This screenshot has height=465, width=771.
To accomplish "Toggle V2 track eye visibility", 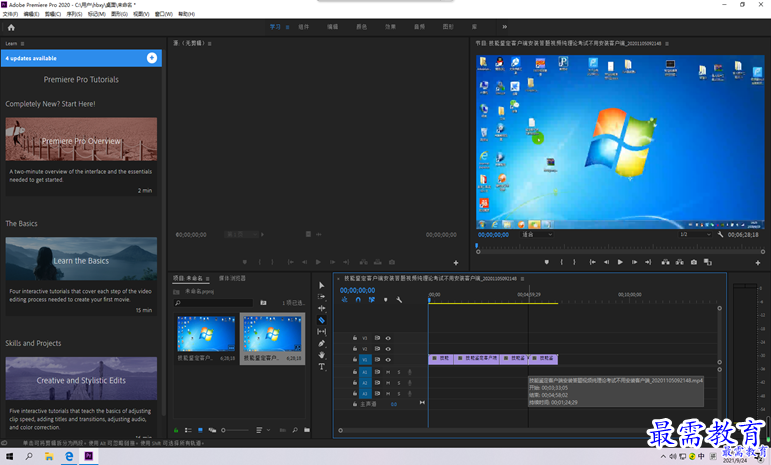I will (388, 349).
